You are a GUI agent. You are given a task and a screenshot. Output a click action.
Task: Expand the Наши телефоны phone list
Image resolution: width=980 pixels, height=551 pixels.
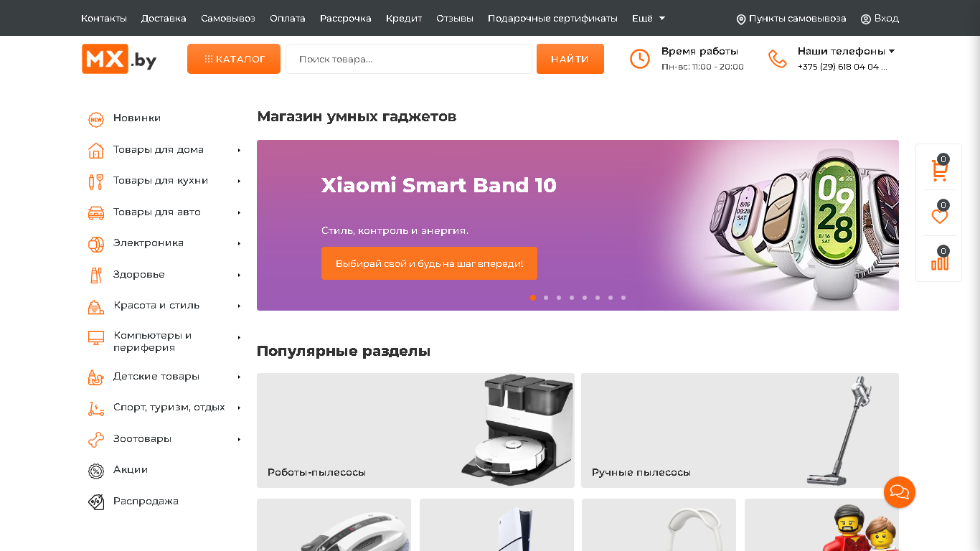(846, 51)
